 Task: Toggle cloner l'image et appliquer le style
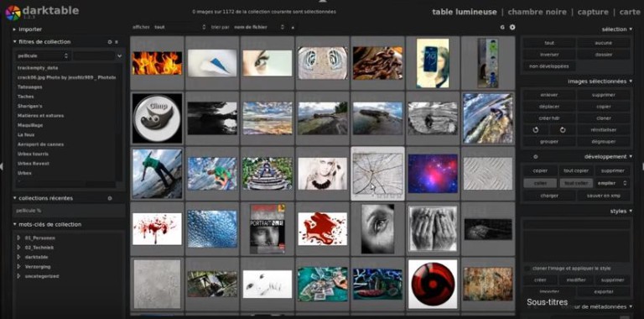tap(527, 269)
